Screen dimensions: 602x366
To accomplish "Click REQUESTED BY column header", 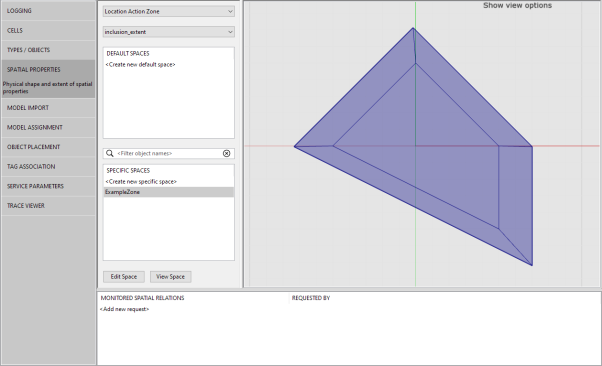I will pos(311,298).
